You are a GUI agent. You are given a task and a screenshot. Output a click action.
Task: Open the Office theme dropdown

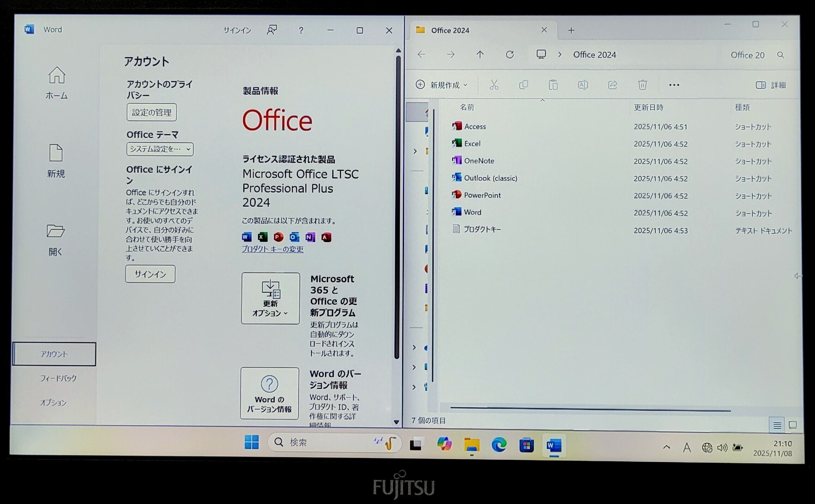(160, 149)
